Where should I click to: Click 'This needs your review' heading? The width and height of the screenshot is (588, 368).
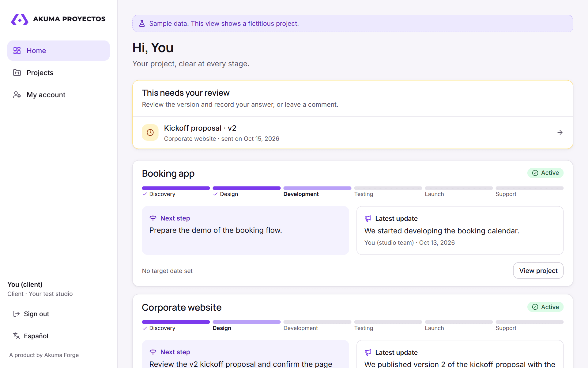tap(186, 93)
